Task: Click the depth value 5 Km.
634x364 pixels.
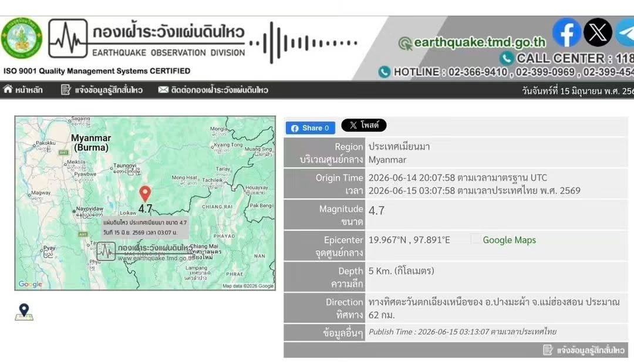Action: (x=401, y=271)
